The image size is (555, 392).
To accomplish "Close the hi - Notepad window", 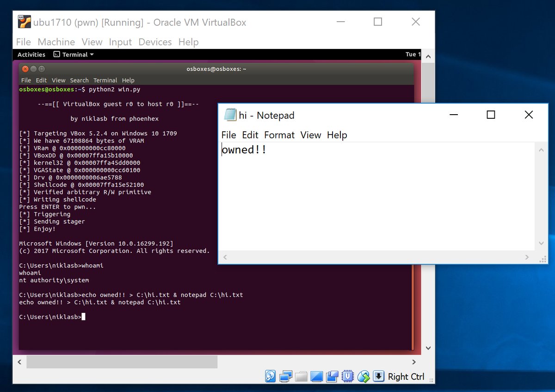I will pos(529,115).
